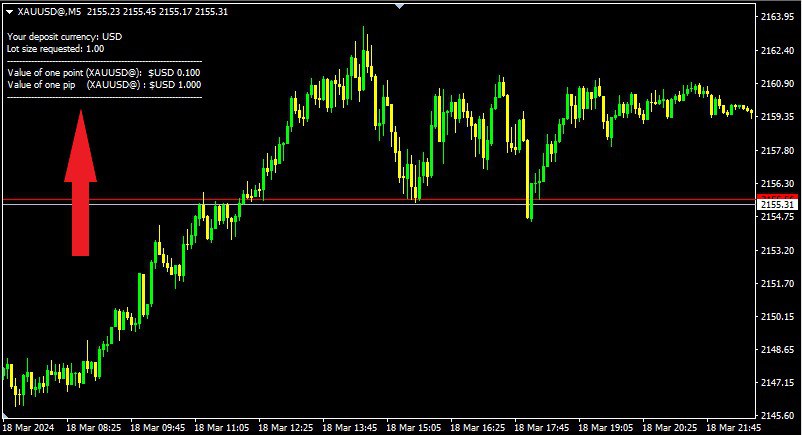This screenshot has width=802, height=435.
Task: Click the OHLC value 2155.45 in the header
Action: 139,12
